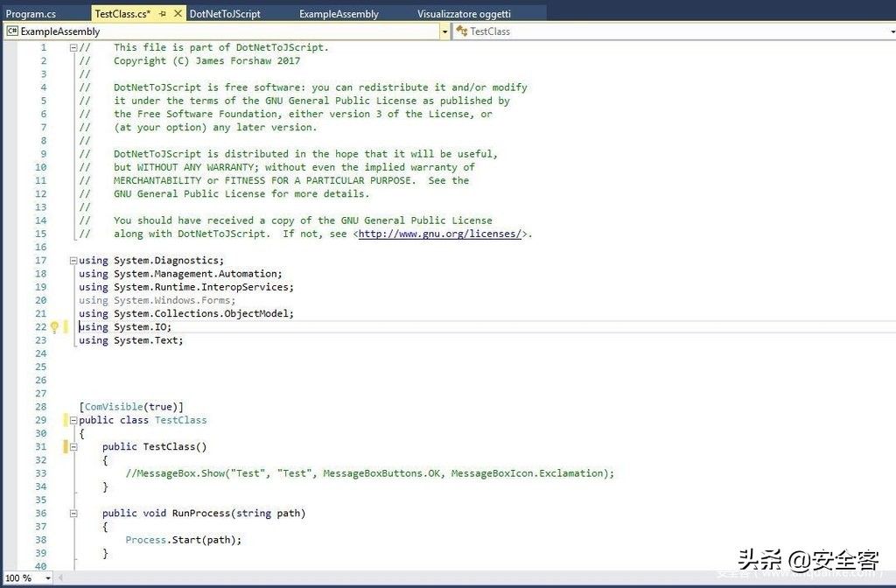The height and width of the screenshot is (588, 896).
Task: Click the lightbulb quick actions icon
Action: 54,327
